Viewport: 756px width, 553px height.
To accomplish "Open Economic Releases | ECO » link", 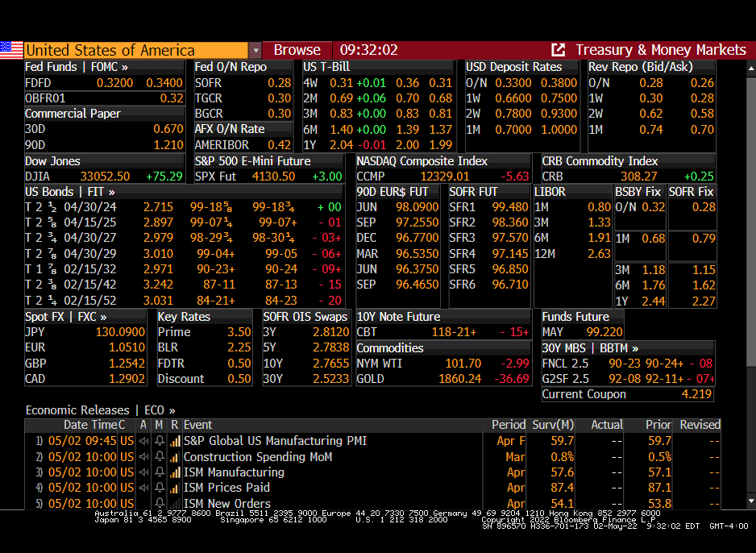I will pos(100,410).
